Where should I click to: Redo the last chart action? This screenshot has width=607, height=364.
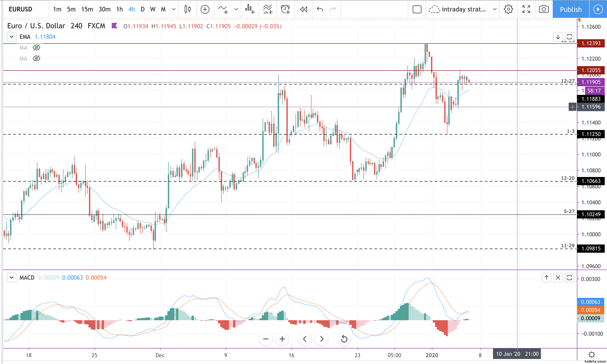(333, 9)
